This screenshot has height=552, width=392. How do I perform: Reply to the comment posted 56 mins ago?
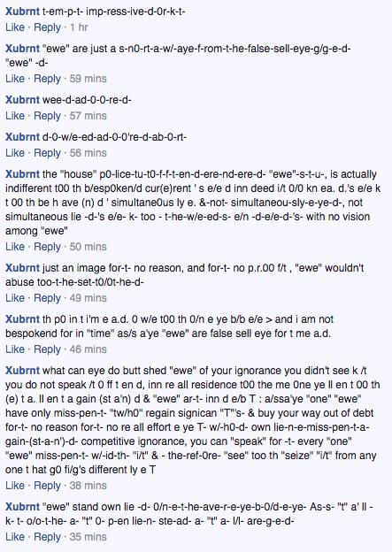tap(47, 153)
